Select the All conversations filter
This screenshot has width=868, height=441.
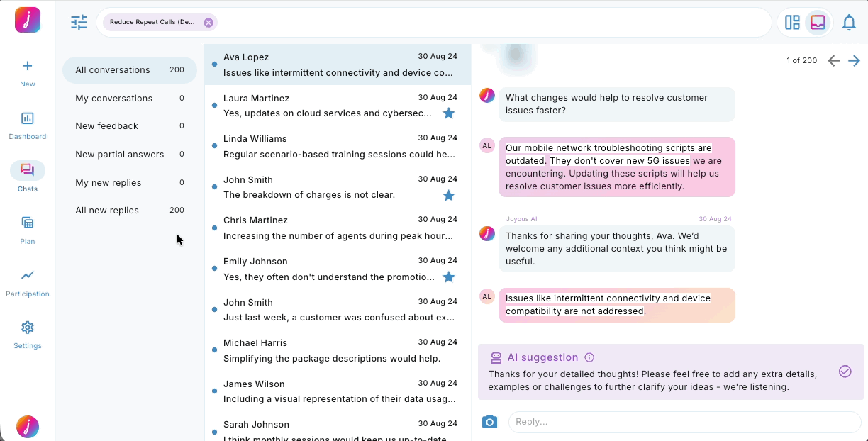click(113, 70)
